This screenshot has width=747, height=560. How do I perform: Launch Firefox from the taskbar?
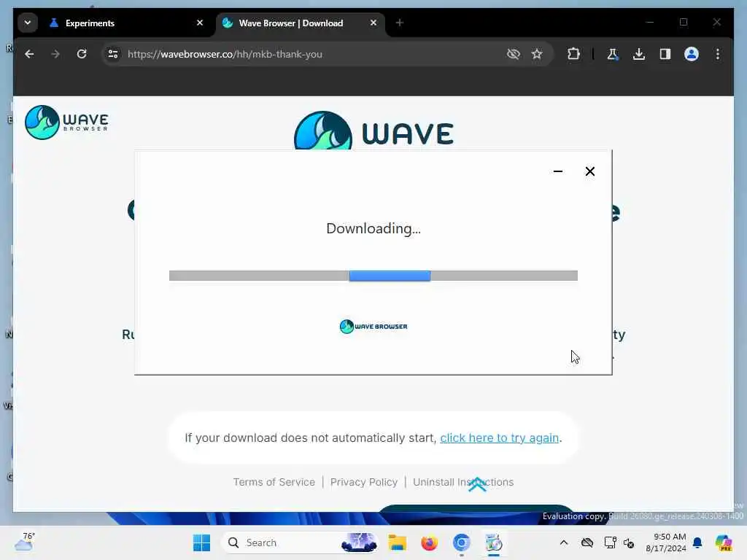pyautogui.click(x=429, y=542)
